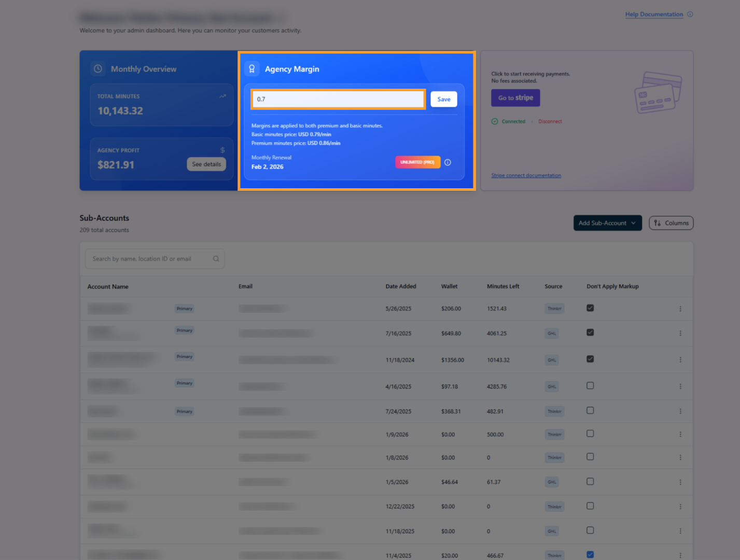740x560 pixels.
Task: Check Don't Apply Markup for the 11/18/2025 account
Action: (590, 530)
